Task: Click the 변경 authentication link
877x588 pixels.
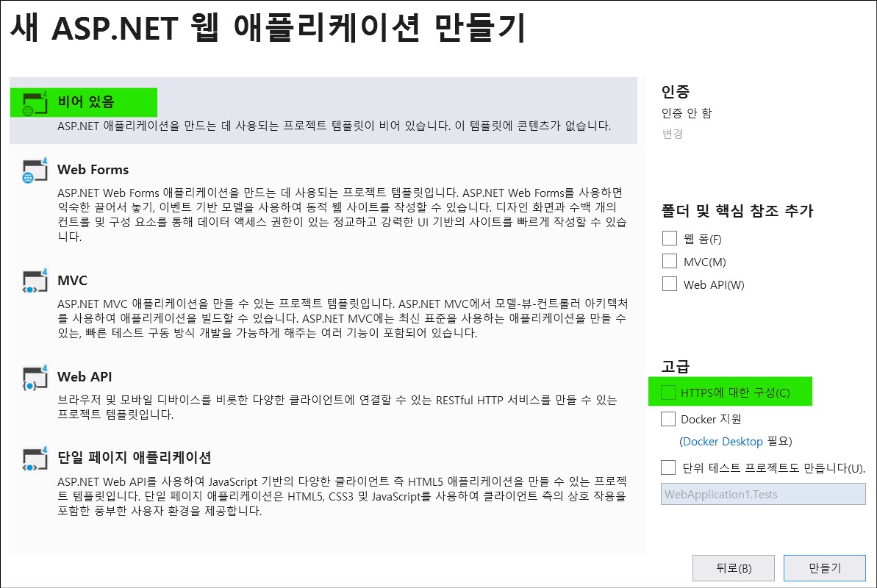Action: click(673, 134)
